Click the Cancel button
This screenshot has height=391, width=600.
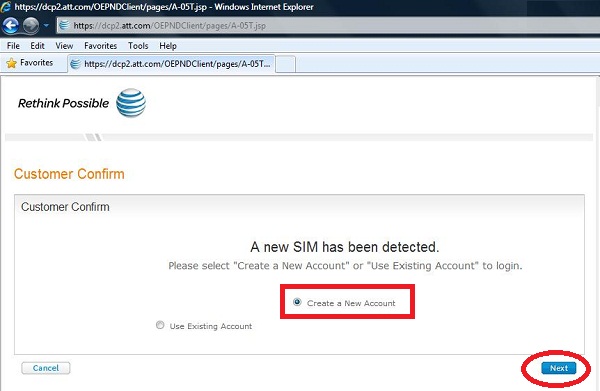tap(46, 368)
